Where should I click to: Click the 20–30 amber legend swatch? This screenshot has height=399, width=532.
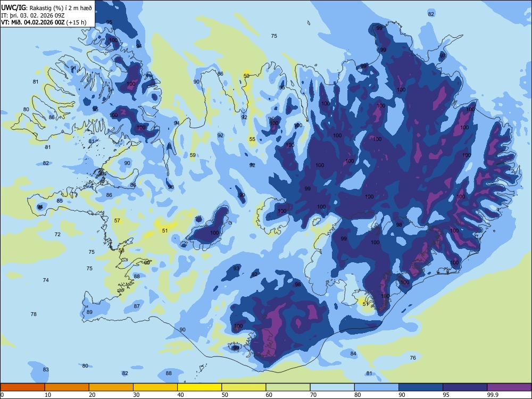point(111,387)
